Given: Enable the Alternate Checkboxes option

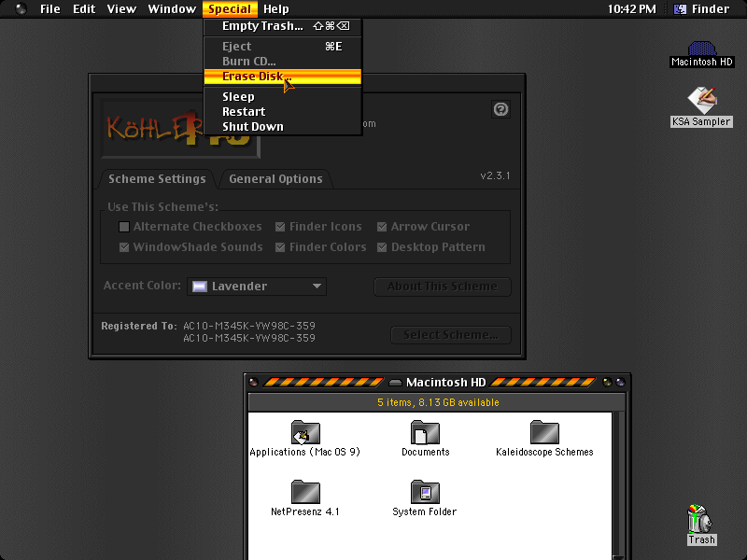Looking at the screenshot, I should pos(124,227).
